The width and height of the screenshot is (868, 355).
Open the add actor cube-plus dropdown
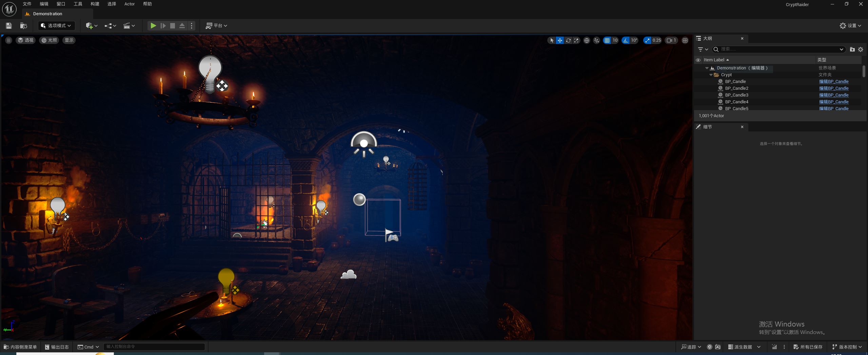92,26
